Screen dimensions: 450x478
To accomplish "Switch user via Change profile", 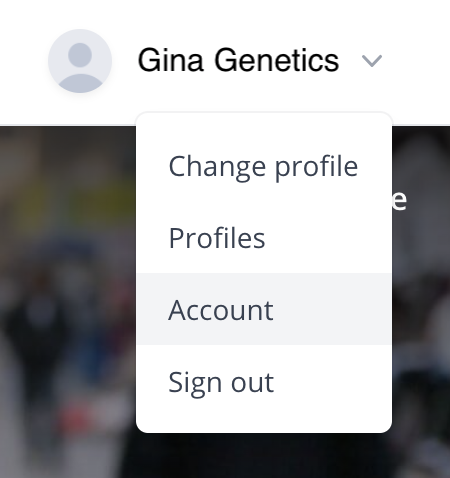I will point(263,166).
